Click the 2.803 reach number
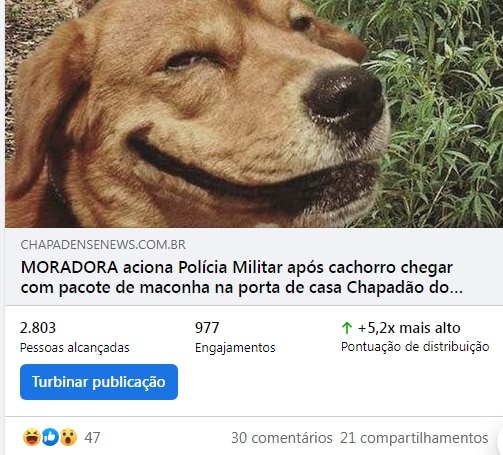Screen dimensions: 503x455 [38, 328]
